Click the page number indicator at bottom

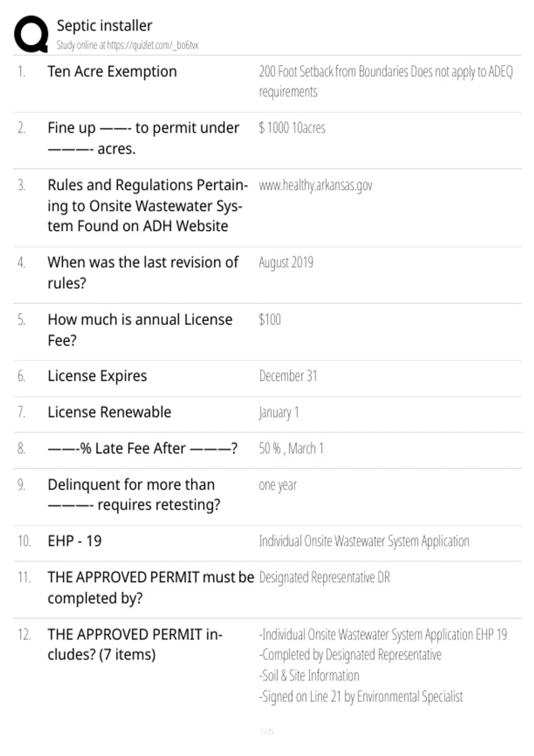[x=267, y=731]
